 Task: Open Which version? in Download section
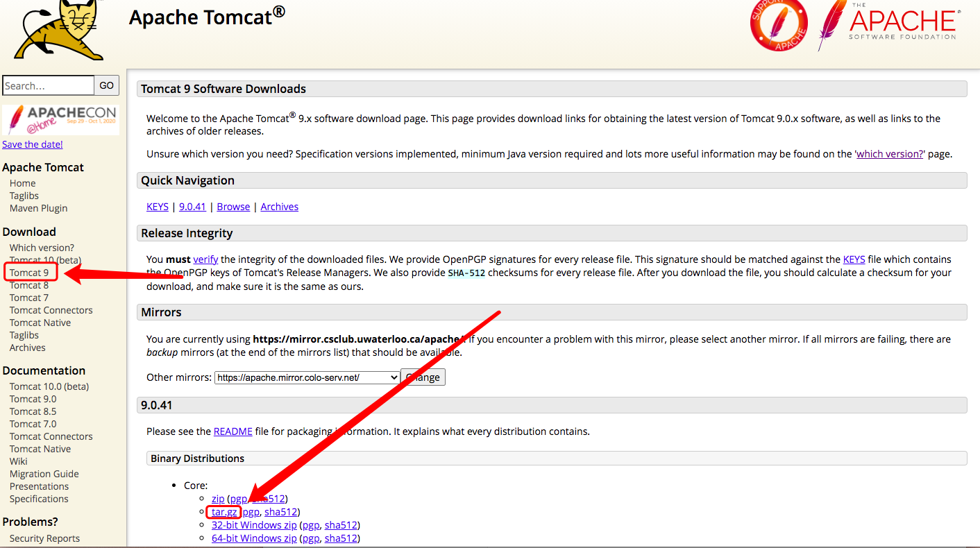click(x=42, y=248)
